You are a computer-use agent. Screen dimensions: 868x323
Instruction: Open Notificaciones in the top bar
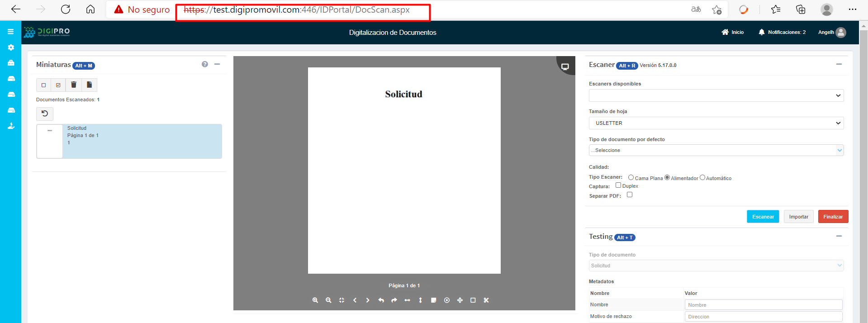point(782,32)
